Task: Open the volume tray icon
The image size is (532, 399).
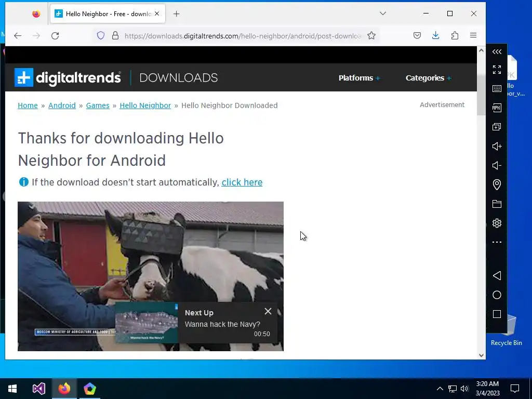Action: [x=464, y=389]
